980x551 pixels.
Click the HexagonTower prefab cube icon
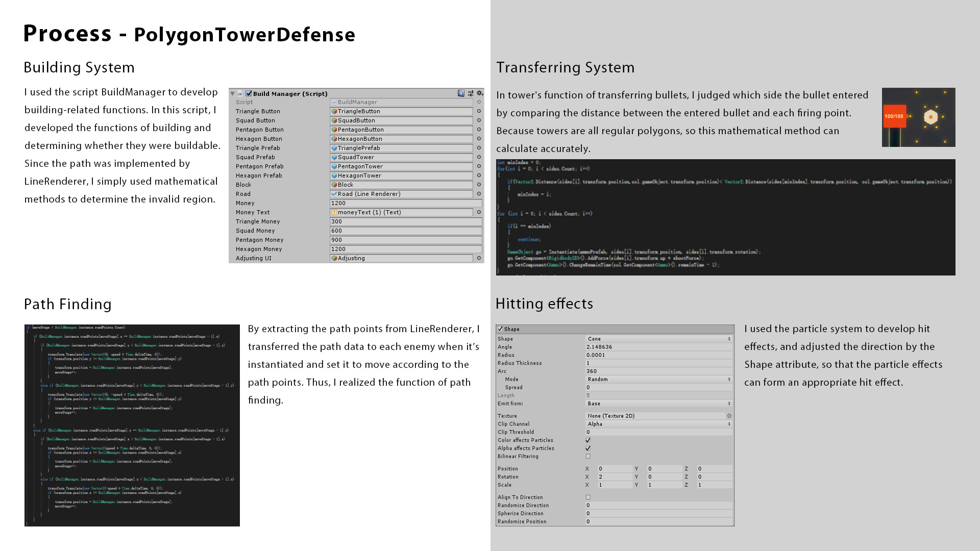(334, 176)
